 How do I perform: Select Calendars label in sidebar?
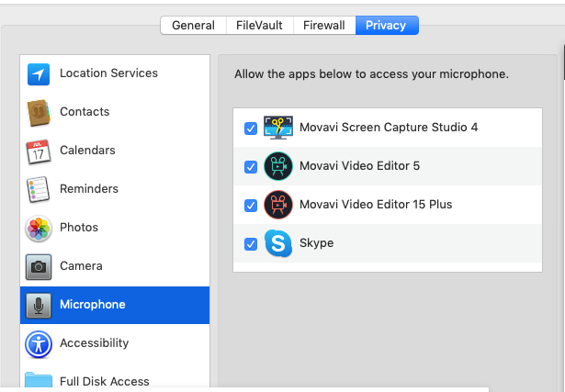tap(87, 151)
